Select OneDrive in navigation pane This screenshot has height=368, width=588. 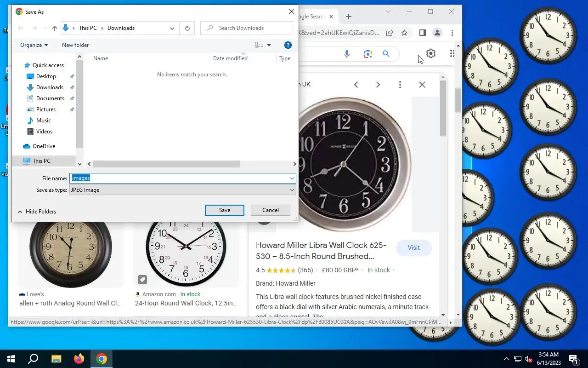pos(44,146)
